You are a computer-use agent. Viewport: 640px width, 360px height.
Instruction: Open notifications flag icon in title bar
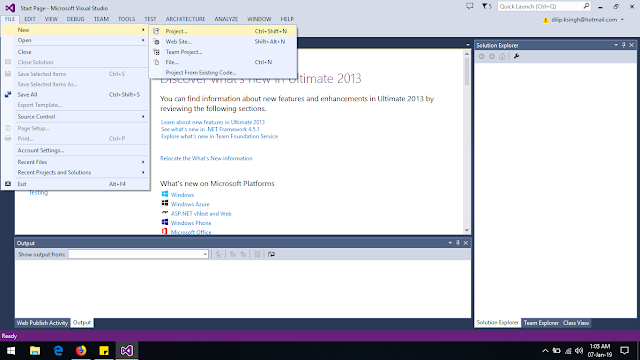click(486, 6)
